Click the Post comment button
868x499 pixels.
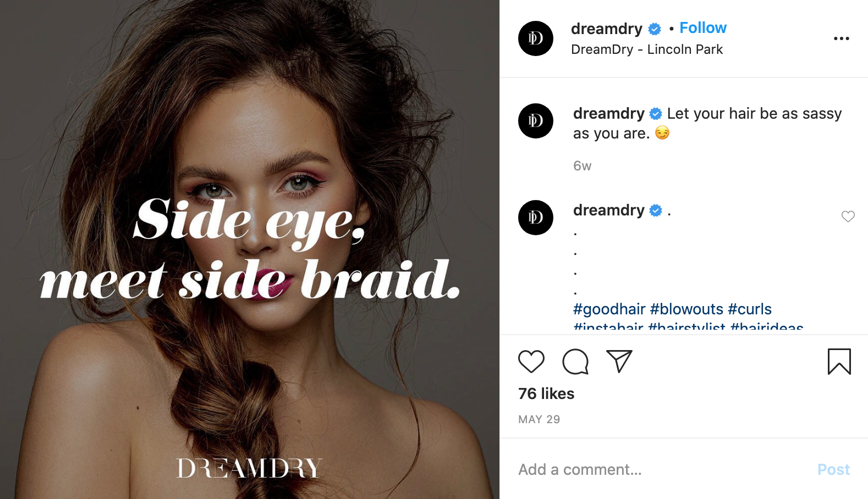tap(833, 469)
